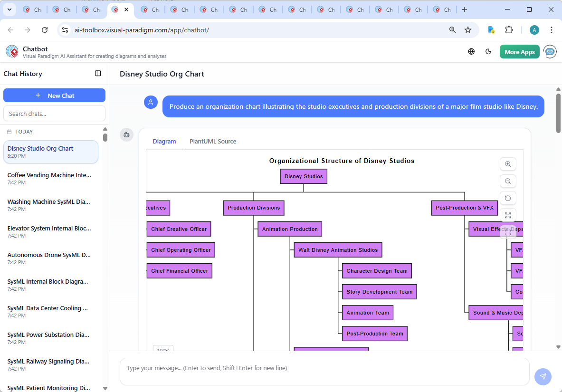Zoom out of the diagram
562x392 pixels.
pos(508,181)
